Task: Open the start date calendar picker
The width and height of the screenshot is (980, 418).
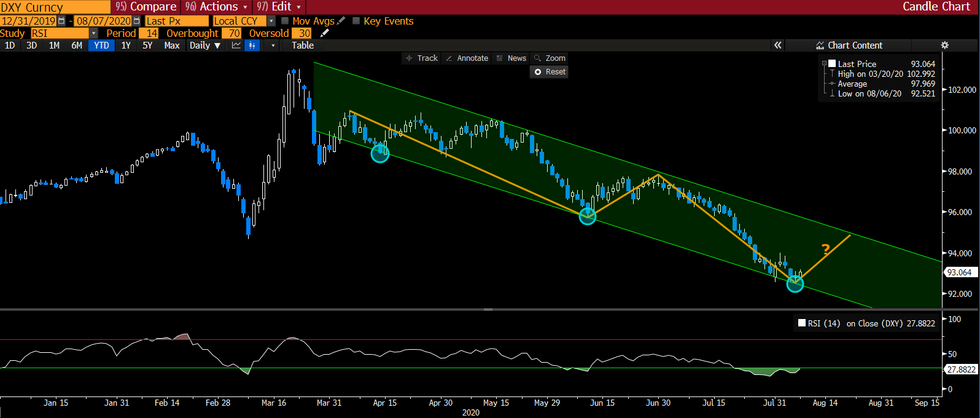Action: tap(61, 21)
